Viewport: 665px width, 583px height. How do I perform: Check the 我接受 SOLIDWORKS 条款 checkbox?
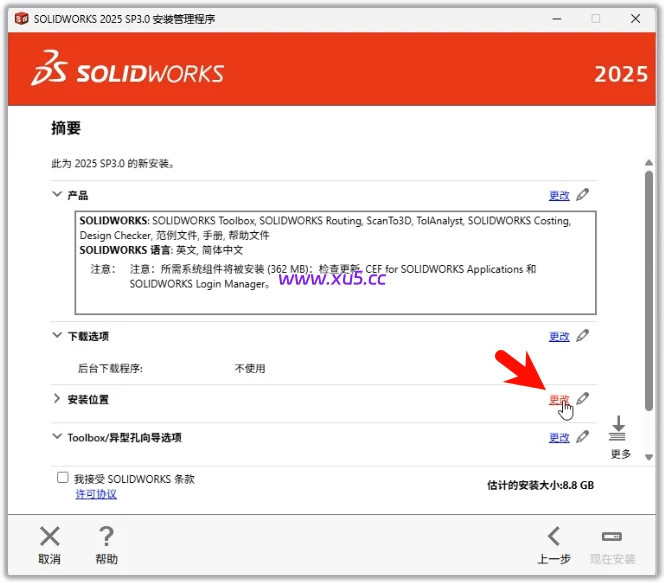point(63,479)
